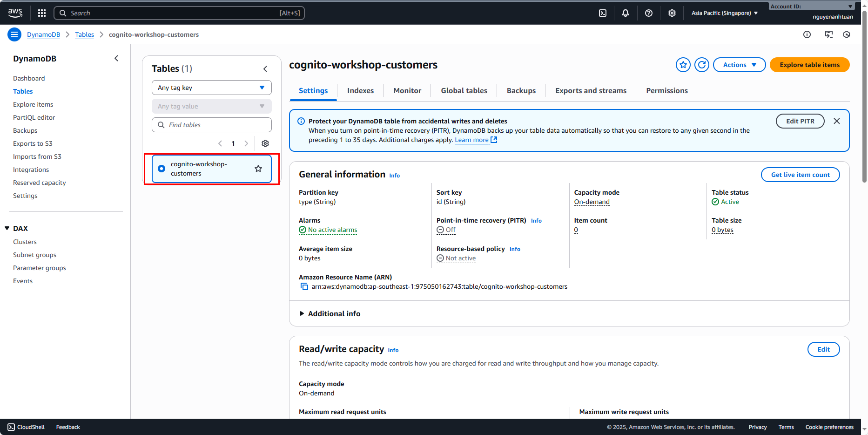Click the page scrollbar on the right
868x435 pixels.
tap(864, 93)
